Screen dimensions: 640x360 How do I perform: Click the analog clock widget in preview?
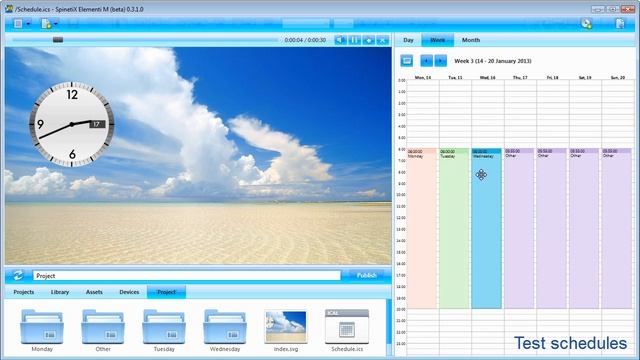pyautogui.click(x=72, y=124)
